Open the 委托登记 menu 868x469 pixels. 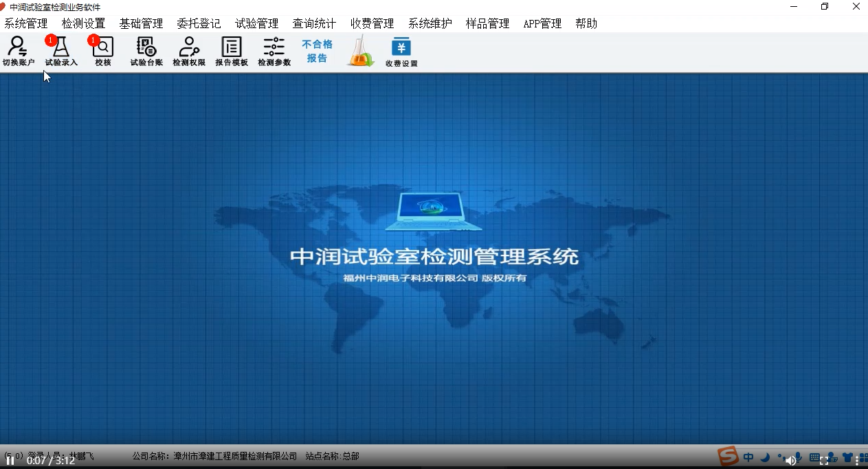point(199,23)
